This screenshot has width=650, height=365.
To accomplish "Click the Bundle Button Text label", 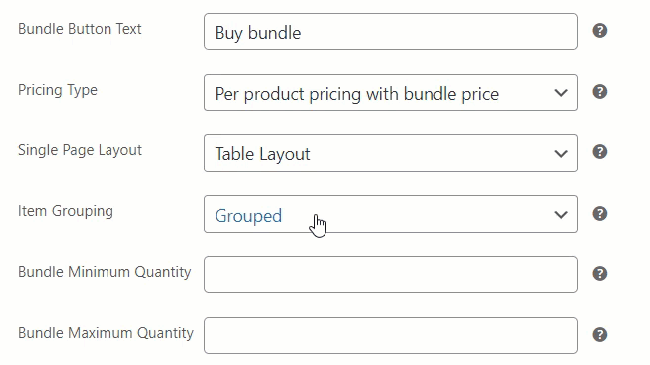I will [80, 29].
